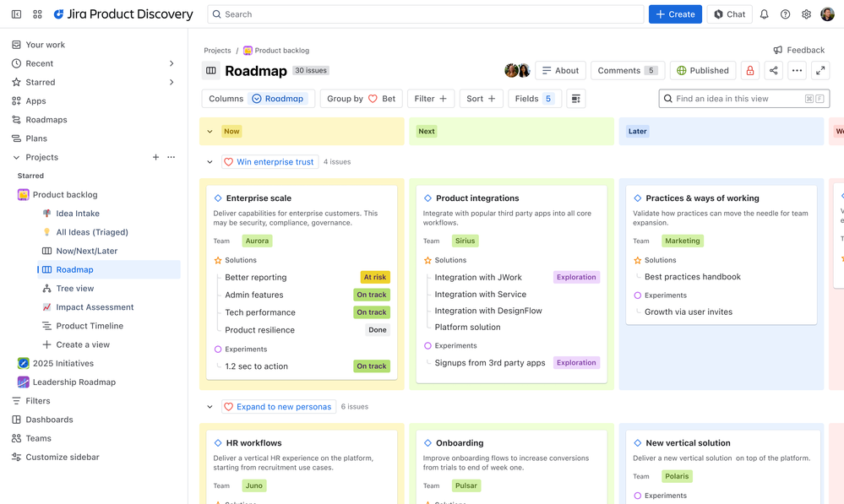
Task: Click the heart icon next to Win enterprise trust
Action: [x=228, y=162]
